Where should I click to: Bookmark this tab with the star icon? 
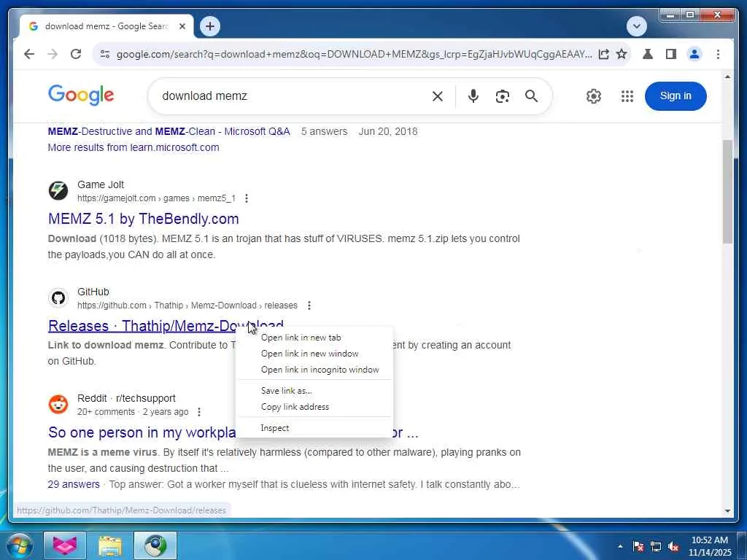click(x=622, y=54)
